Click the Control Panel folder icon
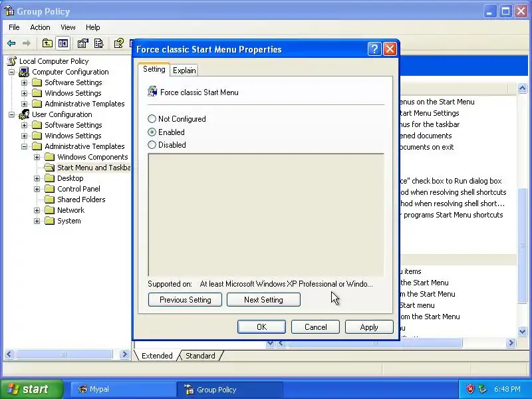The height and width of the screenshot is (399, 532). [49, 189]
